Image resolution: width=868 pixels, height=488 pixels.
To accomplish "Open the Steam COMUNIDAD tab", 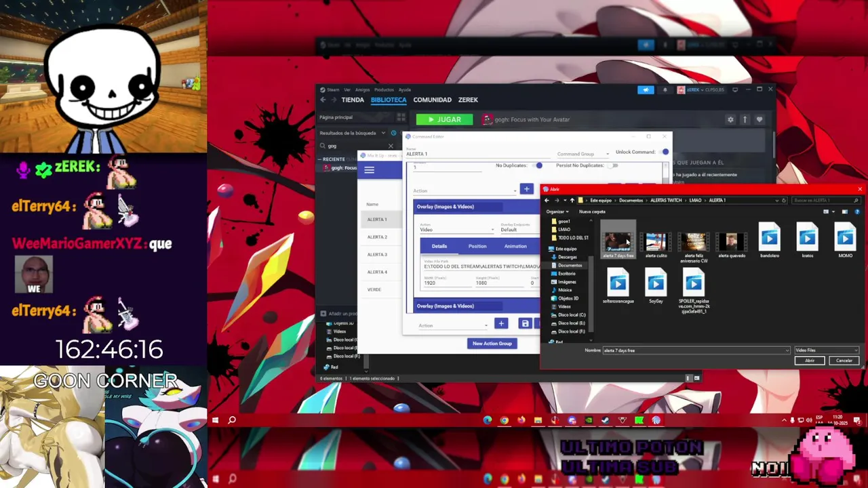I will tap(432, 100).
